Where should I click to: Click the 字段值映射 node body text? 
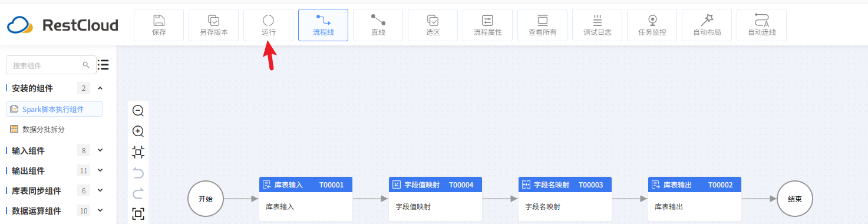[x=413, y=207]
